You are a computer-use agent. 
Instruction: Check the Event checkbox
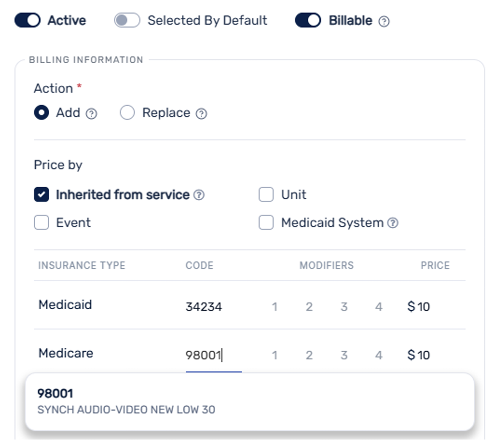click(41, 222)
